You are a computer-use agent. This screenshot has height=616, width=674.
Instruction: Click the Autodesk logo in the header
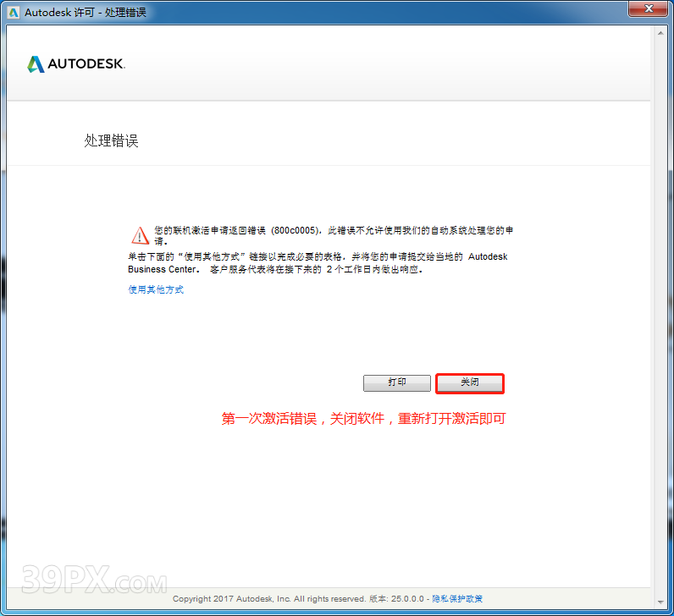[x=76, y=64]
